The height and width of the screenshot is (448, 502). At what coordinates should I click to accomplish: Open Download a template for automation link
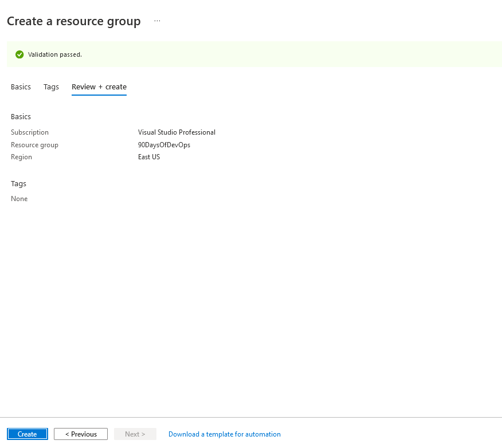[225, 434]
